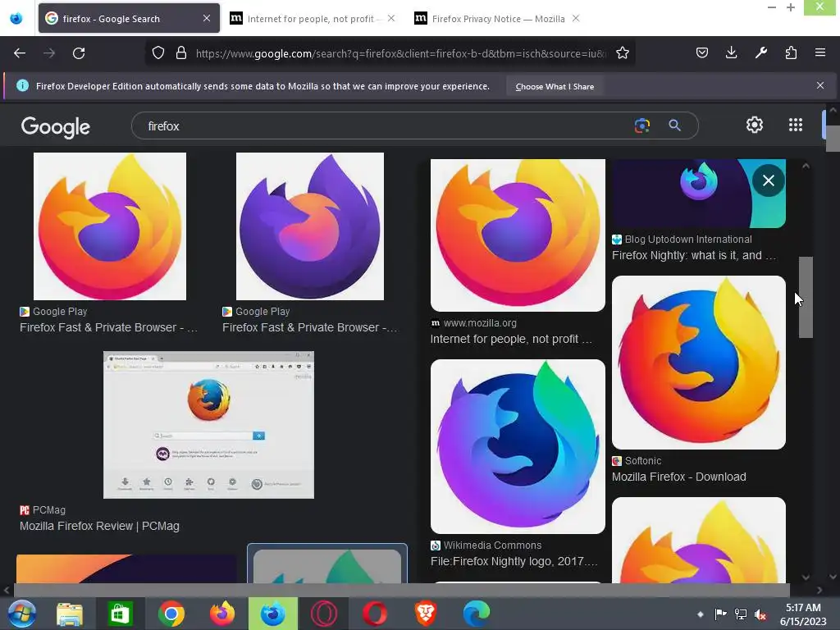Open the Extensions puzzle icon

791,52
